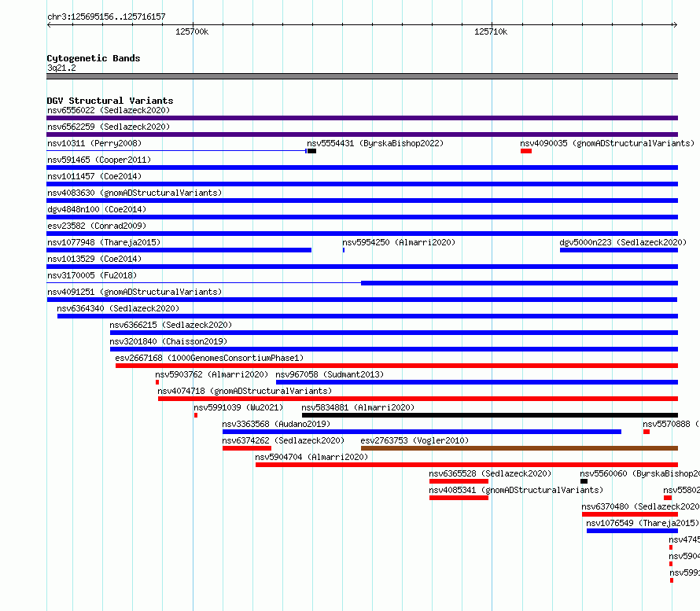Click nsv5991039 (Wu2021) label
The width and height of the screenshot is (700, 611).
point(238,407)
